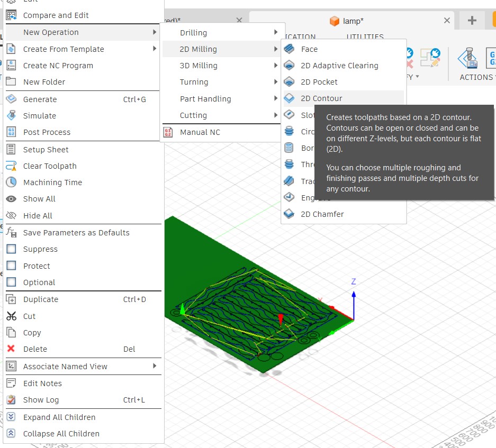Viewport: 496px width, 448px height.
Task: Click the Manual NC icon
Action: click(168, 132)
